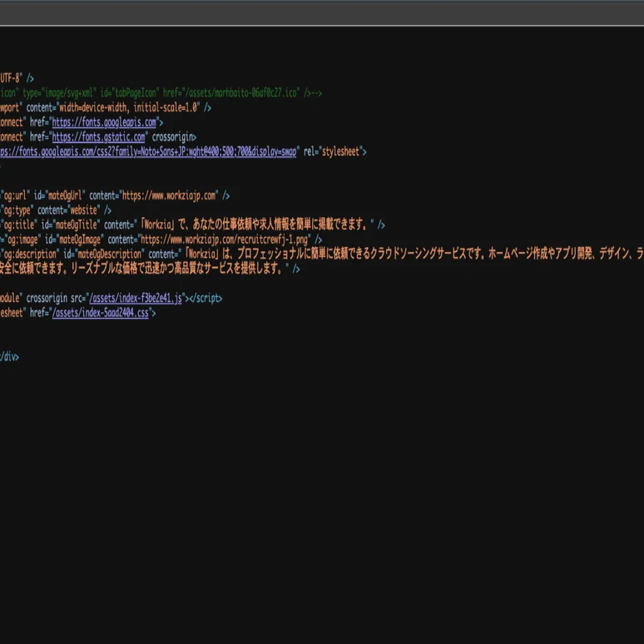Click the crossorigin attribute after fonts.gstatic.com
This screenshot has height=644, width=644.
pyautogui.click(x=174, y=137)
